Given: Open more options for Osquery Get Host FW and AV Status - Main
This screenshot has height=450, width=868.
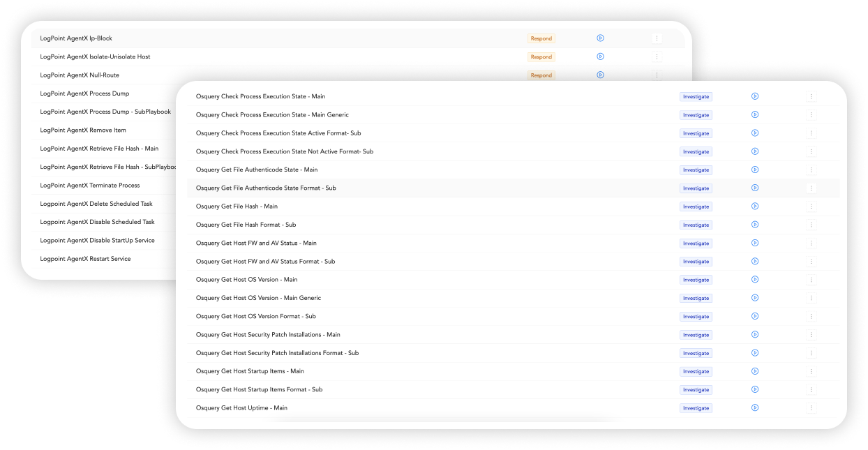Looking at the screenshot, I should (811, 243).
